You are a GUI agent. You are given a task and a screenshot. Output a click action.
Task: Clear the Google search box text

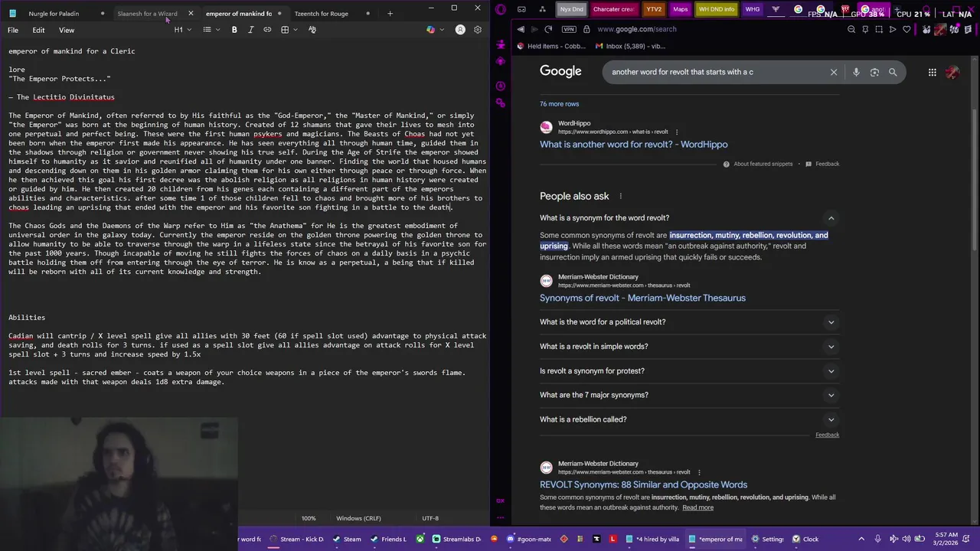(834, 72)
